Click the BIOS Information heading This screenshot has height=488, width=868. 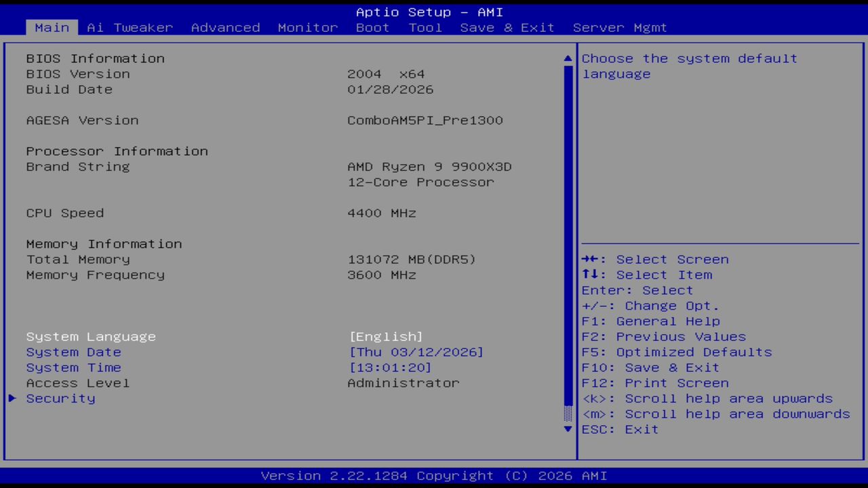tap(96, 59)
